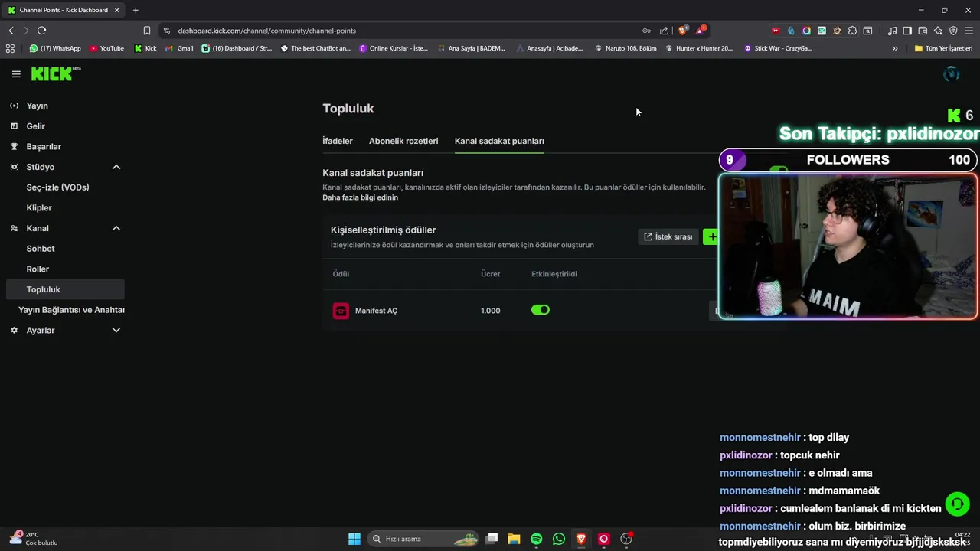The height and width of the screenshot is (551, 980).
Task: Disable the Manifest AÇ reward toggle
Action: pos(541,310)
